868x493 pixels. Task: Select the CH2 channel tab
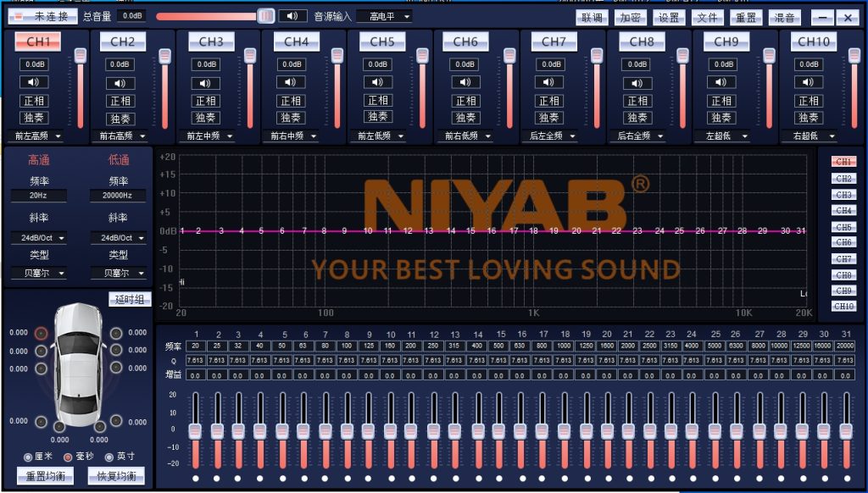(x=122, y=42)
